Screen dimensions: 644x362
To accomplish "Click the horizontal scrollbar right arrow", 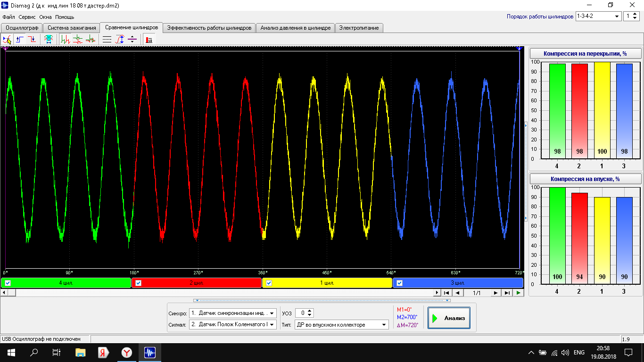I will click(x=437, y=293).
